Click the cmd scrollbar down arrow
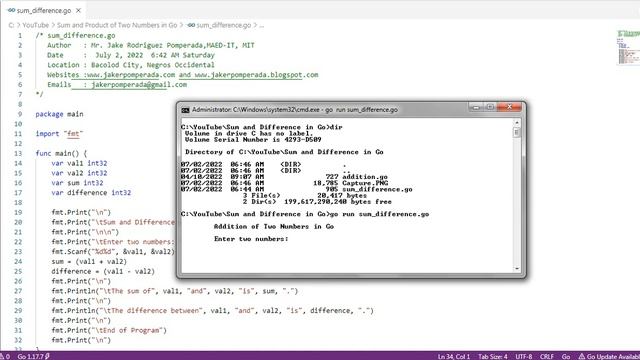This screenshot has height=360, width=640. pyautogui.click(x=517, y=269)
